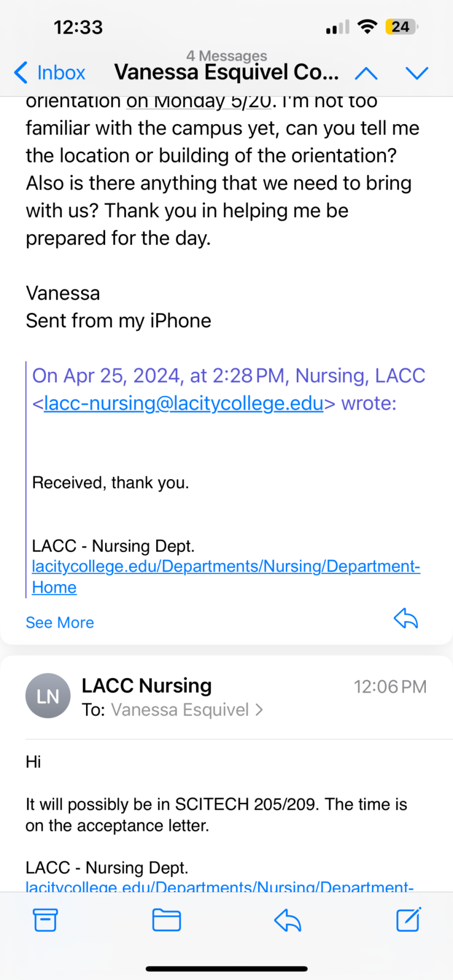Tap the battery indicator in status bar
Image resolution: width=453 pixels, height=980 pixels.
[x=401, y=27]
